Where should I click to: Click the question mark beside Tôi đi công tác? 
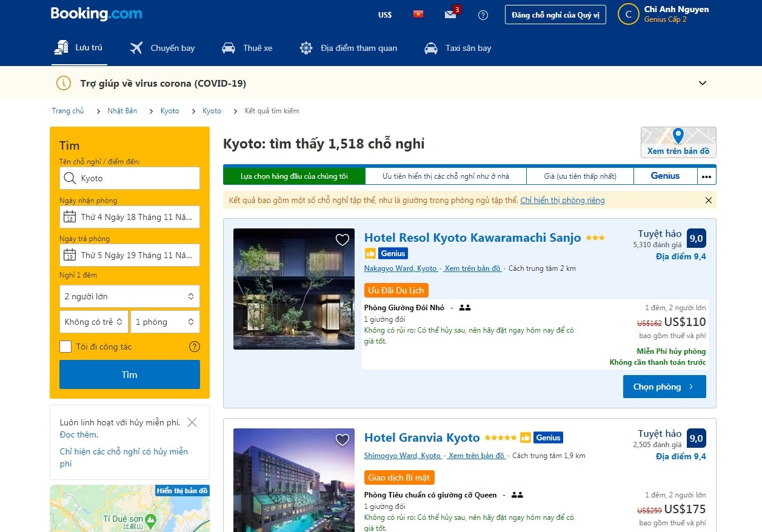click(195, 347)
